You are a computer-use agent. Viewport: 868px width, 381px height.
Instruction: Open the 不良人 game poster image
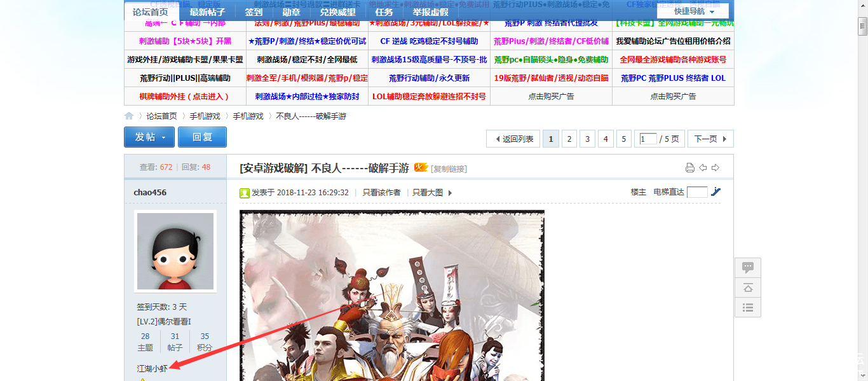(392, 296)
